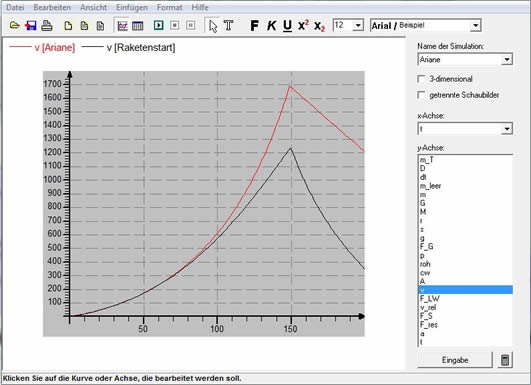Select highlighted v in the y-Achse list

tap(465, 290)
